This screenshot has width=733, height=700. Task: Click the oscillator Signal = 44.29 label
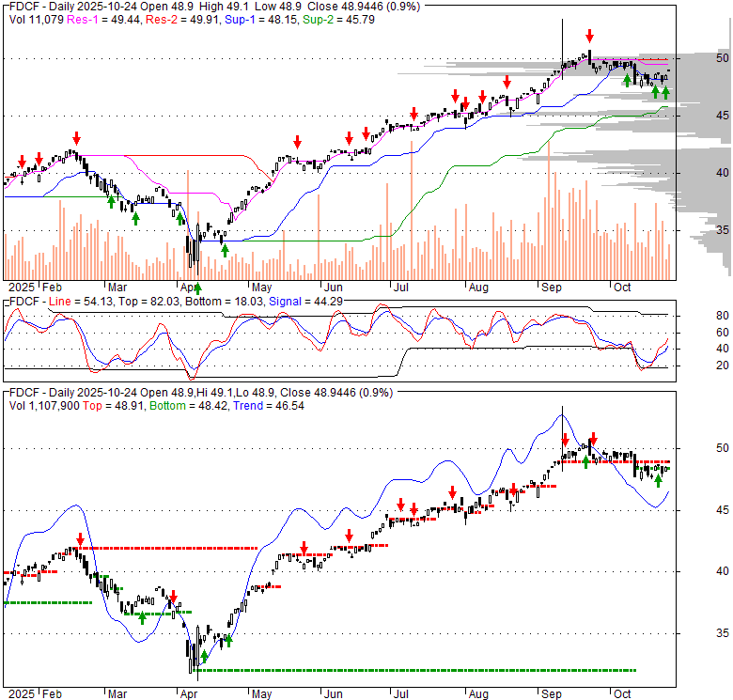(x=305, y=302)
